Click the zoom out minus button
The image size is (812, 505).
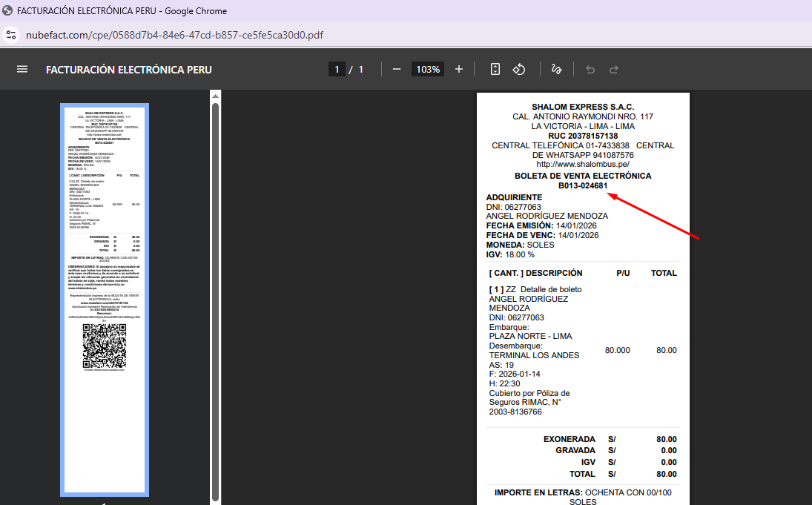pos(397,69)
